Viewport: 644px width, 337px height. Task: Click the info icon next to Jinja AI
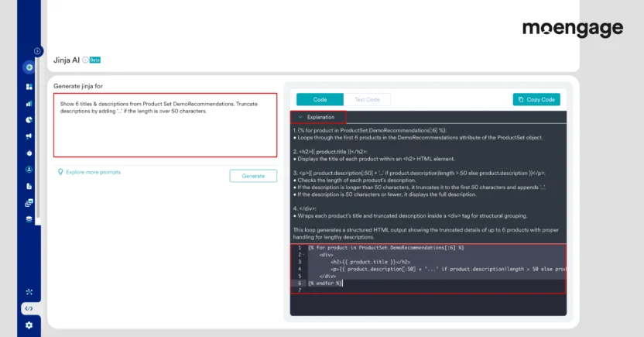(85, 60)
